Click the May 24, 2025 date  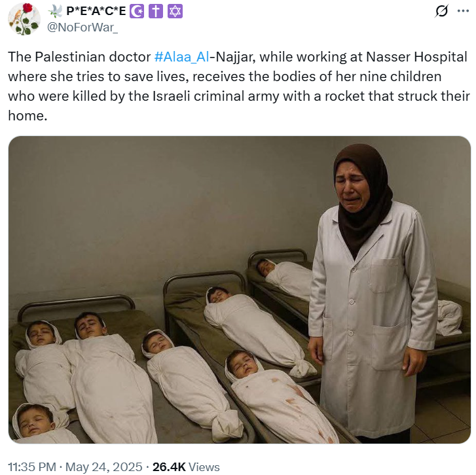pos(103,466)
